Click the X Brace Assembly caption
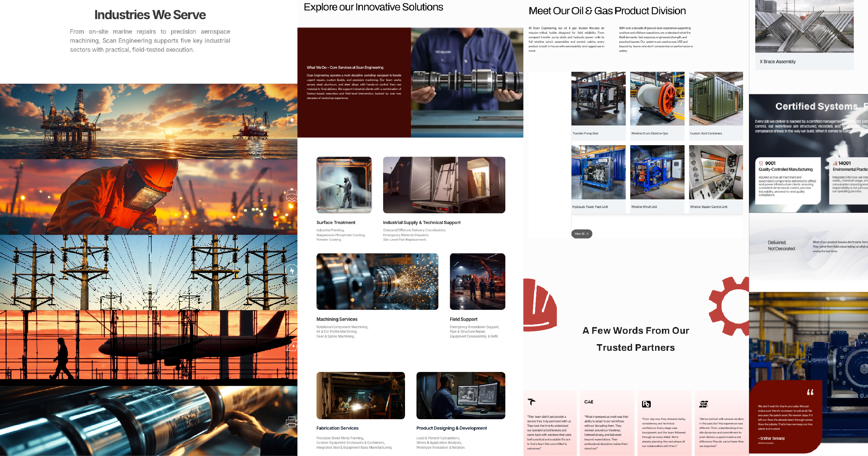Screen dimensions: 868x456 [777, 62]
